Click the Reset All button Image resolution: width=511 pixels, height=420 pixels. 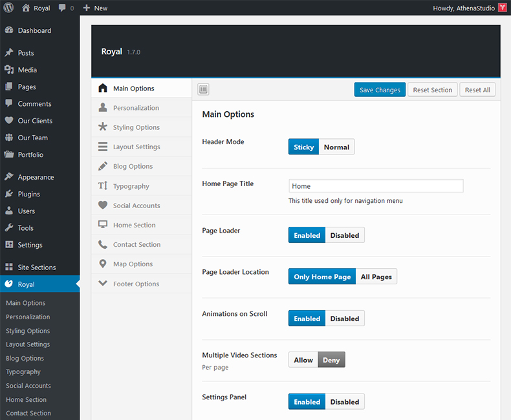click(x=477, y=90)
